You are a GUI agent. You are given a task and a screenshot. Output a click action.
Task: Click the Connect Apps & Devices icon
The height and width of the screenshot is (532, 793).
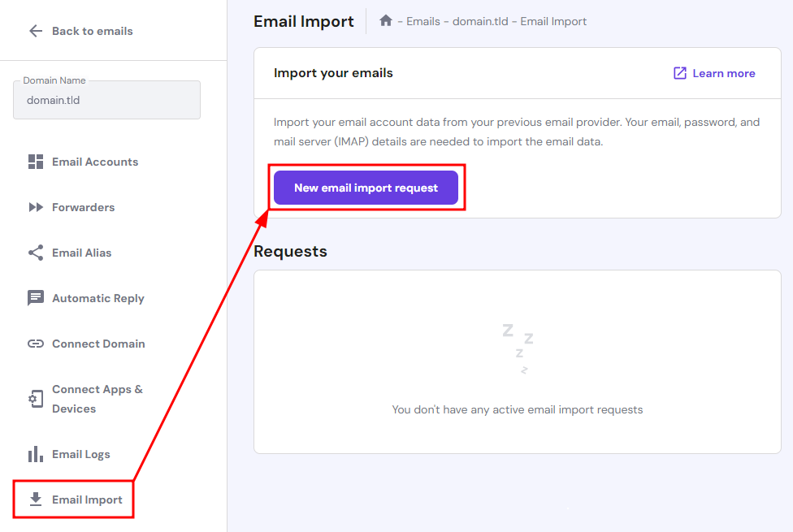click(36, 399)
